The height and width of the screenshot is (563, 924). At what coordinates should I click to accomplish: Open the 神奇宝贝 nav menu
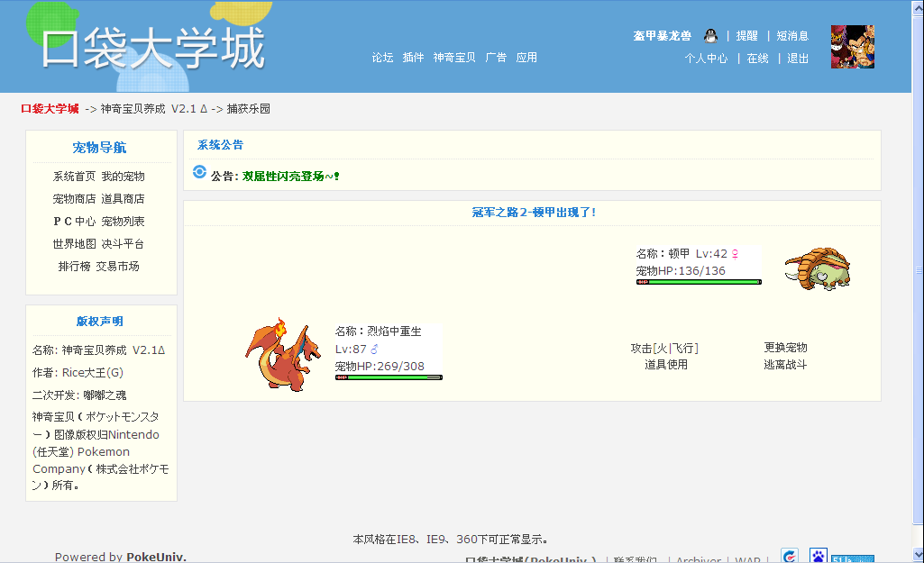pos(454,58)
